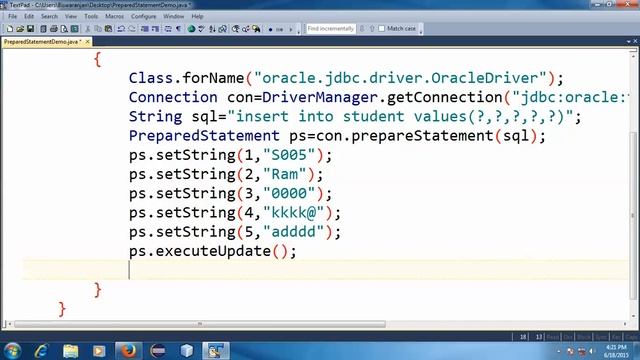Switch to Firefox on the taskbar
Image resolution: width=640 pixels, height=360 pixels.
pyautogui.click(x=128, y=351)
